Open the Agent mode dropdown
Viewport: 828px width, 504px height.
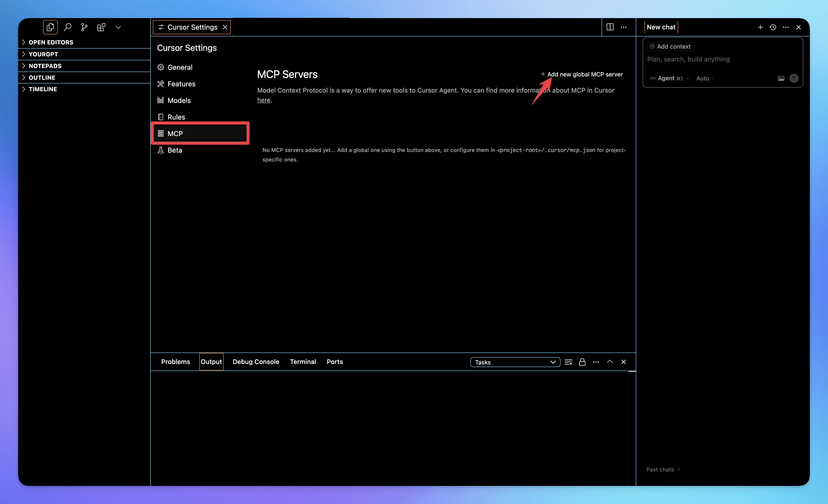point(669,78)
